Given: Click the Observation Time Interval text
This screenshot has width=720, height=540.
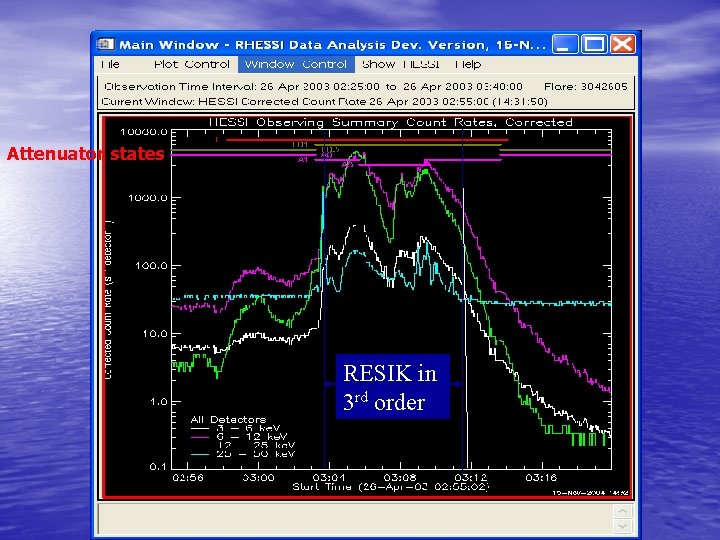Looking at the screenshot, I should pos(313,86).
